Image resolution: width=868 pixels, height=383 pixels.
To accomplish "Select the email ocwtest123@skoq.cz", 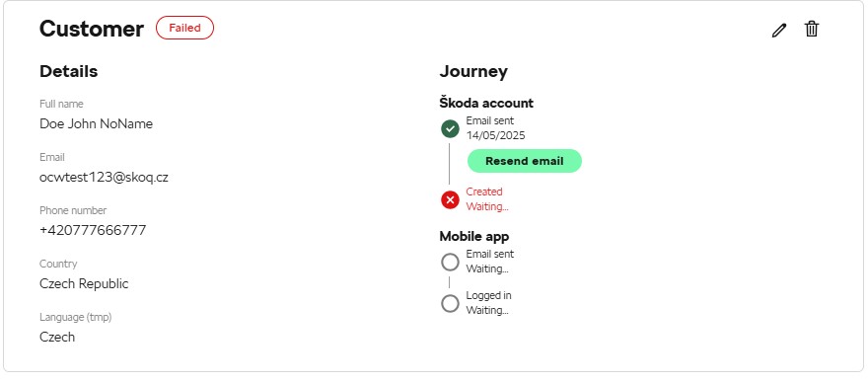I will [x=104, y=178].
